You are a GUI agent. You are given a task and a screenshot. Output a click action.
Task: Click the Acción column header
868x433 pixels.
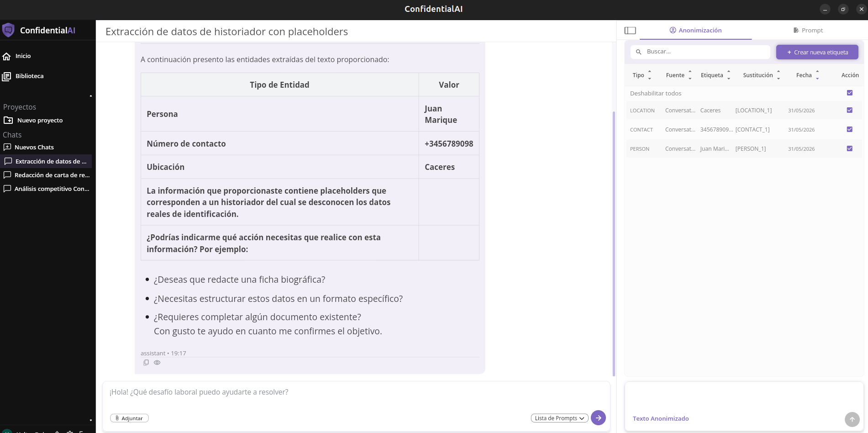click(x=850, y=75)
